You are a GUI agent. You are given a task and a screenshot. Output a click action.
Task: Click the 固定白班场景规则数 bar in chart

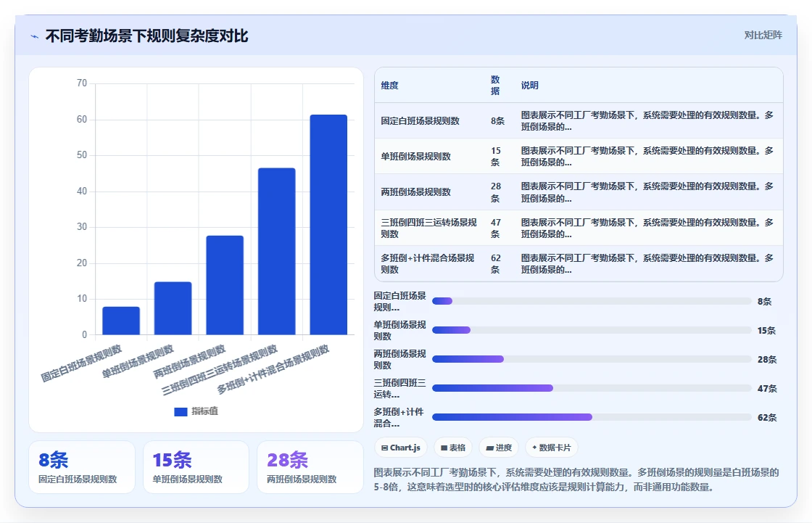coord(121,321)
